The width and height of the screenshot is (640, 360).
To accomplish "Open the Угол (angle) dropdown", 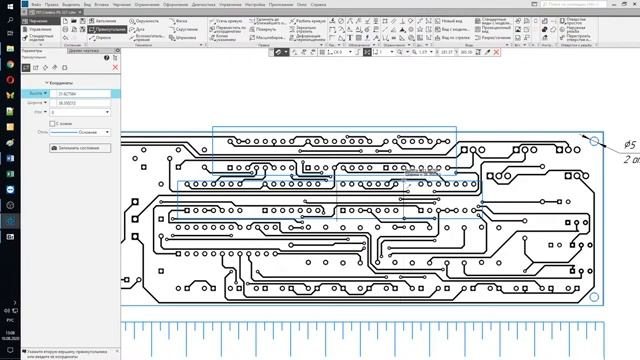I will [107, 112].
